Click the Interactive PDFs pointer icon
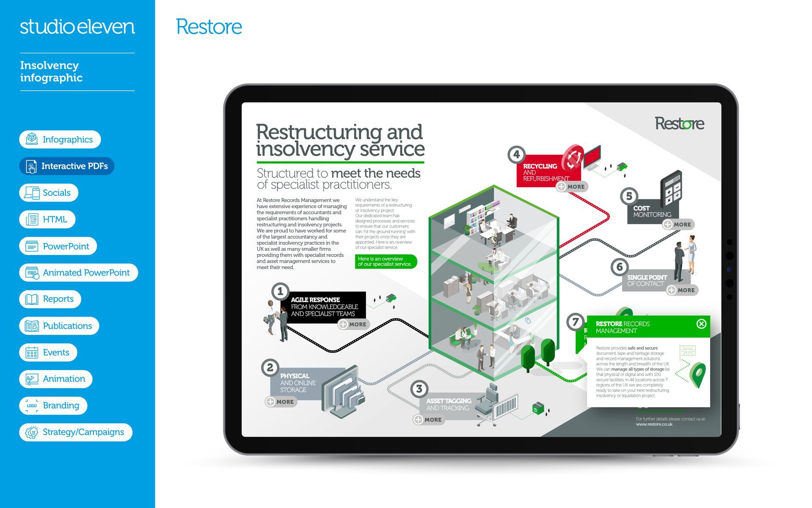 (x=31, y=166)
